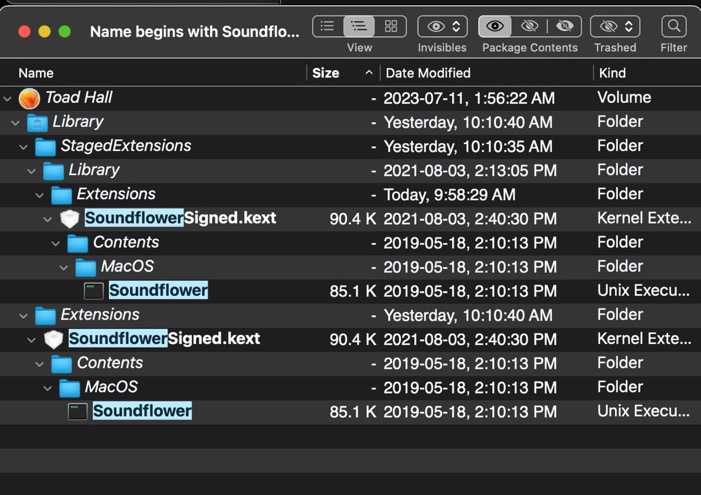Sort by the Size column header
Viewport: 701px width, 495px height.
point(325,73)
